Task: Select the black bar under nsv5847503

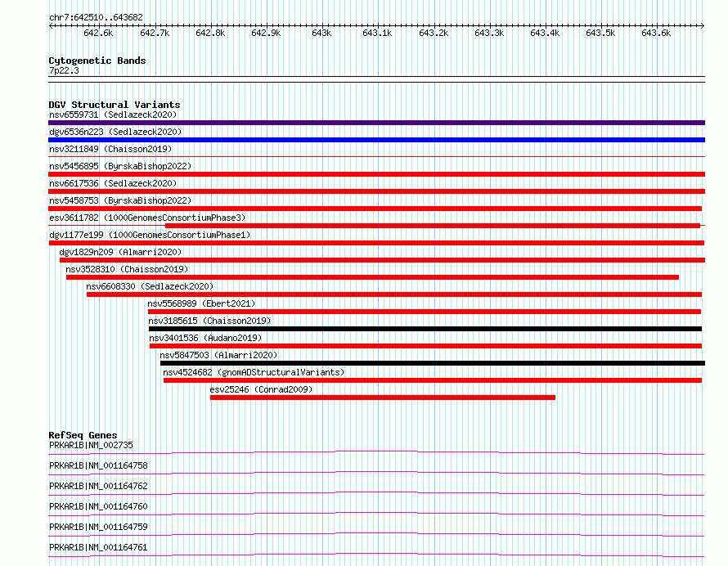Action: tap(433, 363)
